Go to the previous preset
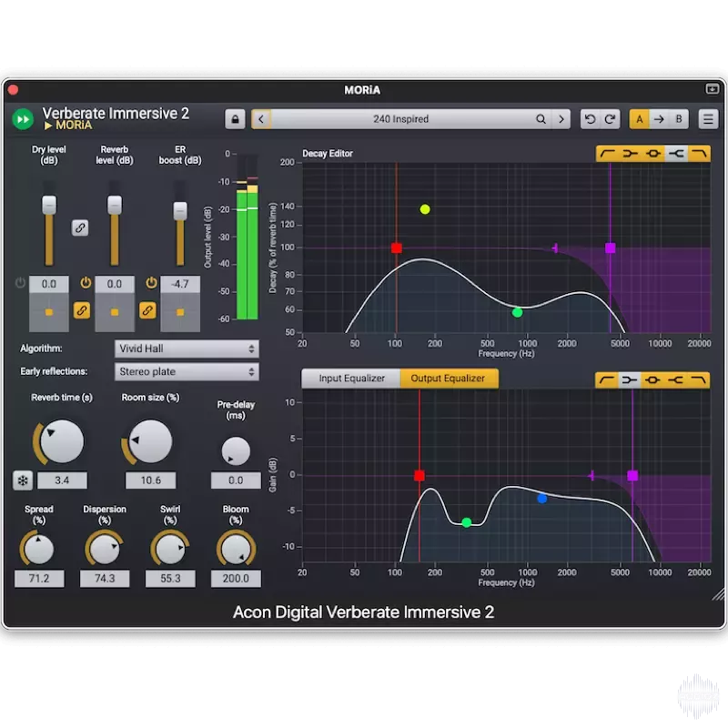The width and height of the screenshot is (728, 728). 261,119
